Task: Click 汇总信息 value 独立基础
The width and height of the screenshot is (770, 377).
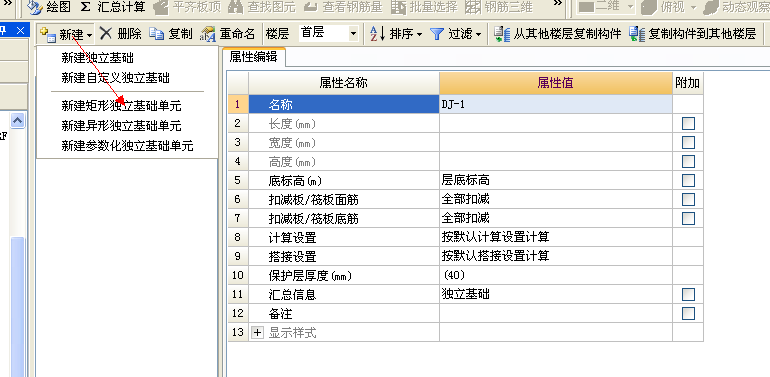Action: (556, 295)
